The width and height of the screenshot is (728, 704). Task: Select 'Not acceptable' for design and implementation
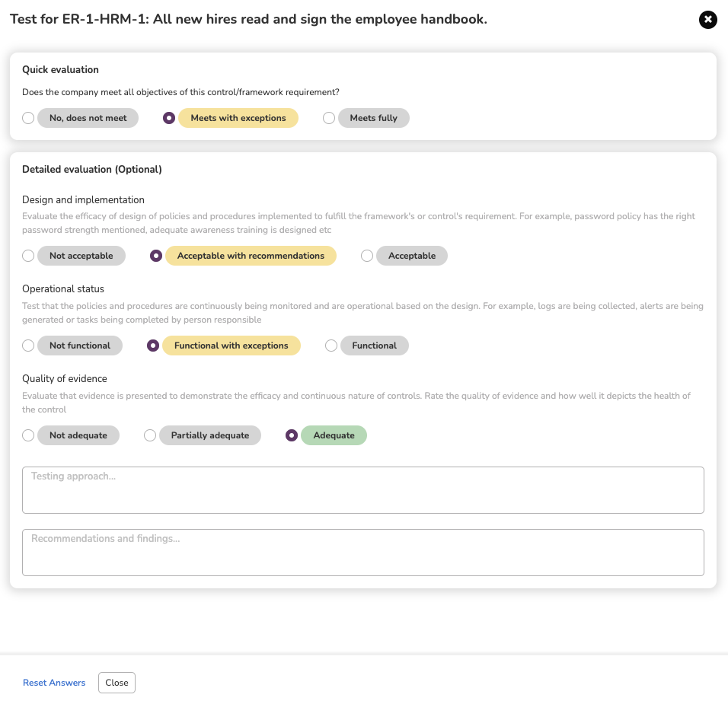coord(28,256)
